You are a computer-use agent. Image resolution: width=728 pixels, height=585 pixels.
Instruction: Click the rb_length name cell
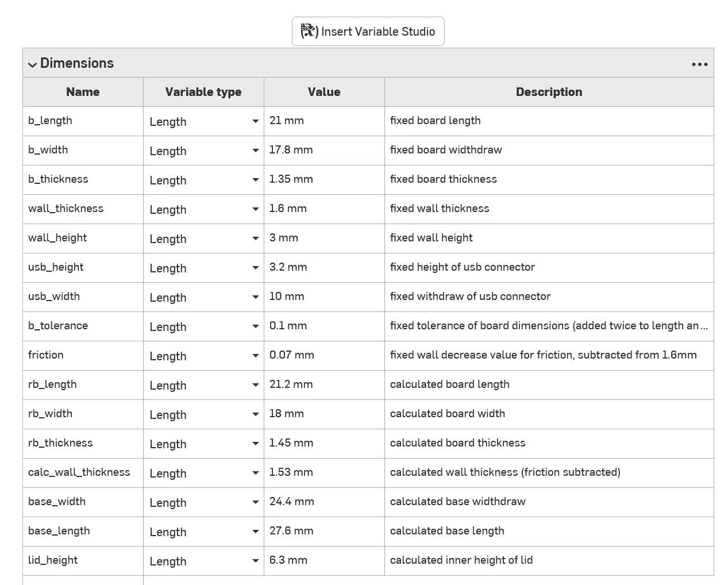(x=83, y=384)
